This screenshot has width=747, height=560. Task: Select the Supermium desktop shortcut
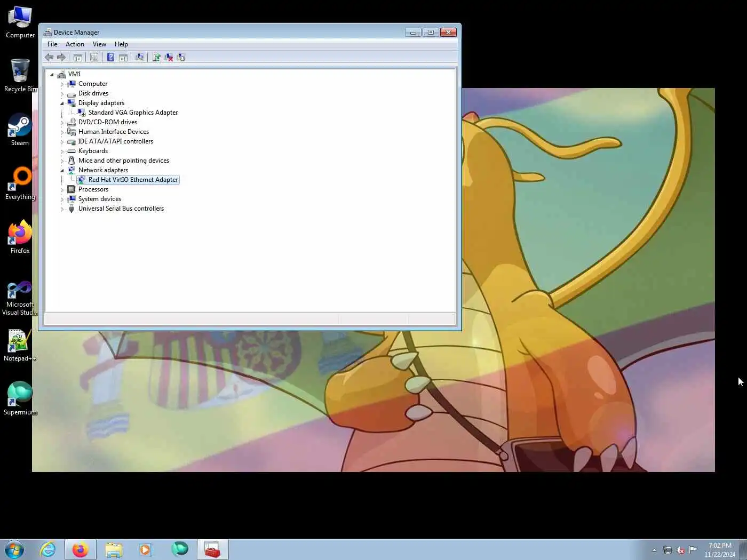click(20, 399)
